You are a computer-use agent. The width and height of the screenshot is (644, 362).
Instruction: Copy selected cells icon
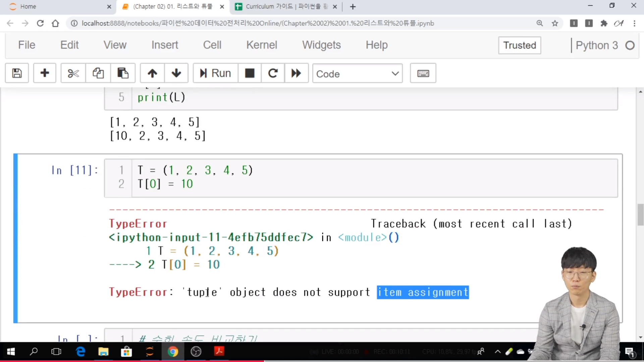pos(98,73)
